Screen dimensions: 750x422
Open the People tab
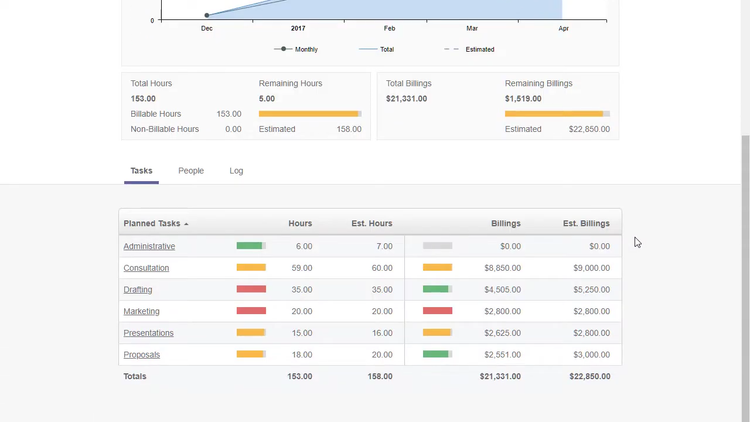(191, 171)
